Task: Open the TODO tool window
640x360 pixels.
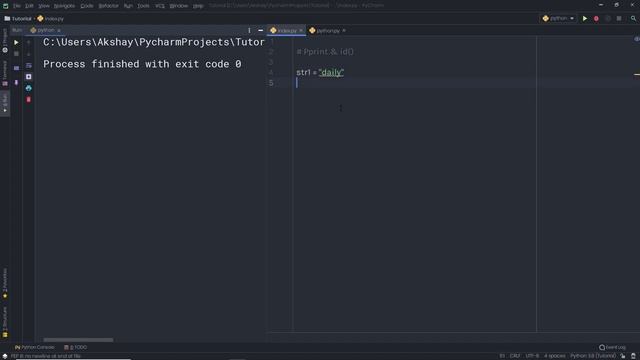Action: coord(76,347)
